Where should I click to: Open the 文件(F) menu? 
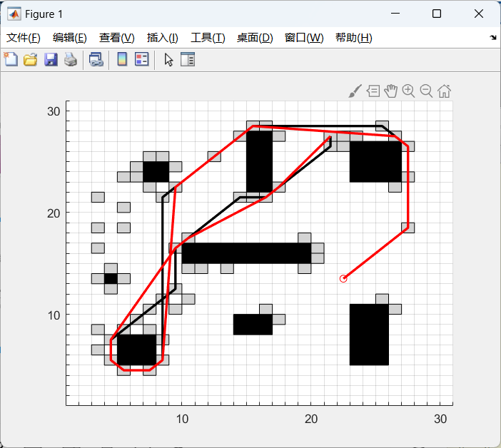tap(24, 38)
